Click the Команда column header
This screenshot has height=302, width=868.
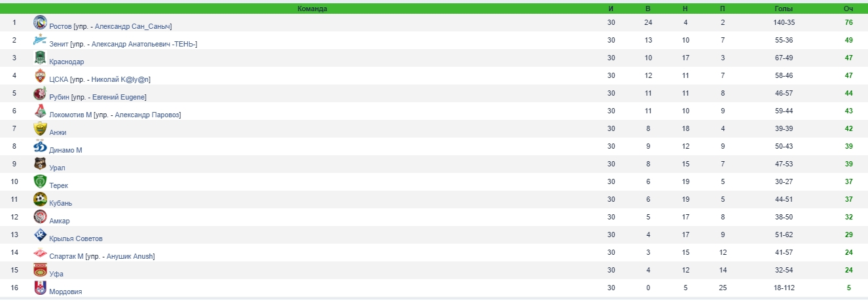[312, 9]
